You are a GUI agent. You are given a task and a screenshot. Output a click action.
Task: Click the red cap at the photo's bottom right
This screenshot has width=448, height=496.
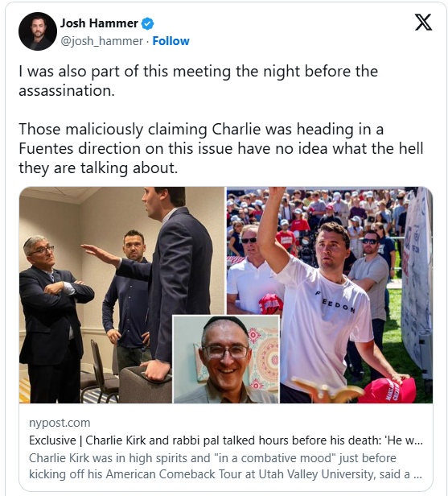[x=388, y=390]
